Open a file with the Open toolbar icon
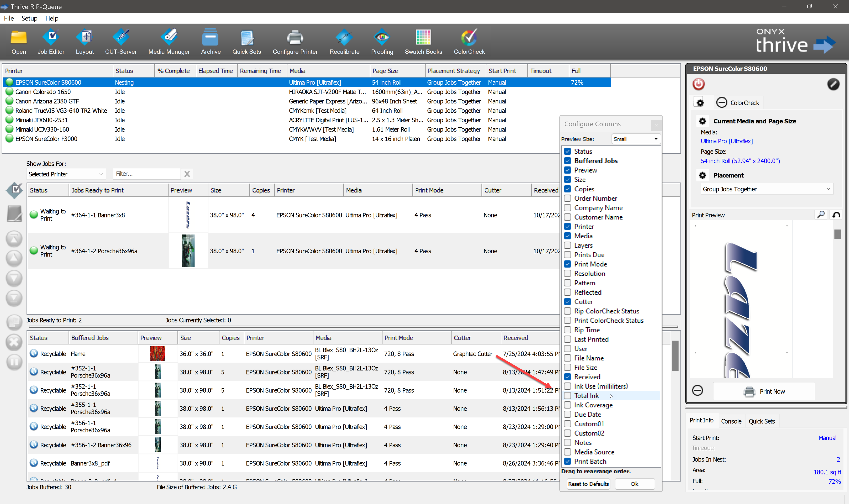Image resolution: width=849 pixels, height=504 pixels. (x=19, y=42)
